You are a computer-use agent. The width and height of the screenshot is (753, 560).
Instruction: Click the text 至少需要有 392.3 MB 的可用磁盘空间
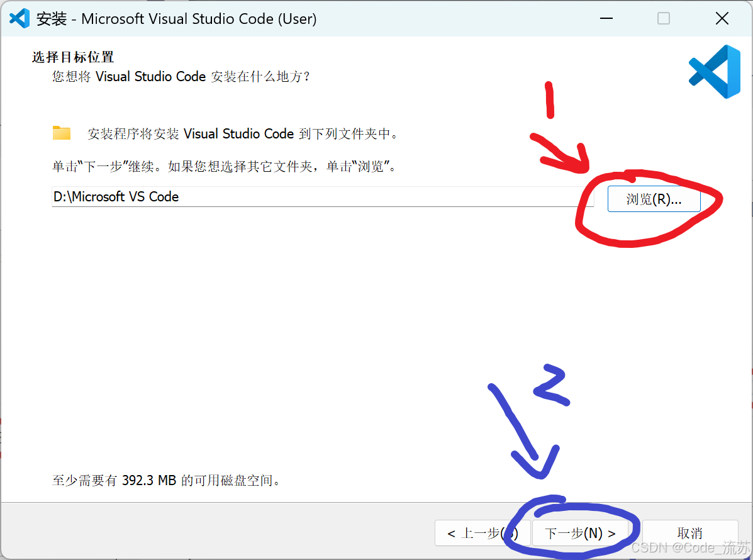[166, 480]
